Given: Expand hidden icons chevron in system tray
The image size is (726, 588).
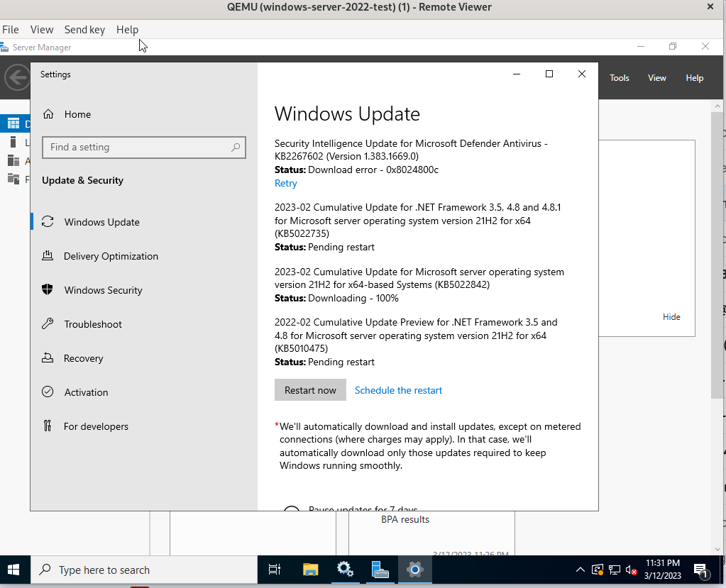Looking at the screenshot, I should (580, 570).
